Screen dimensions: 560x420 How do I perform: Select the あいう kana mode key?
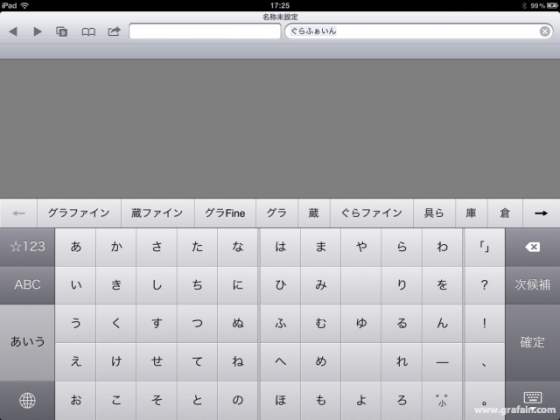[x=28, y=342]
